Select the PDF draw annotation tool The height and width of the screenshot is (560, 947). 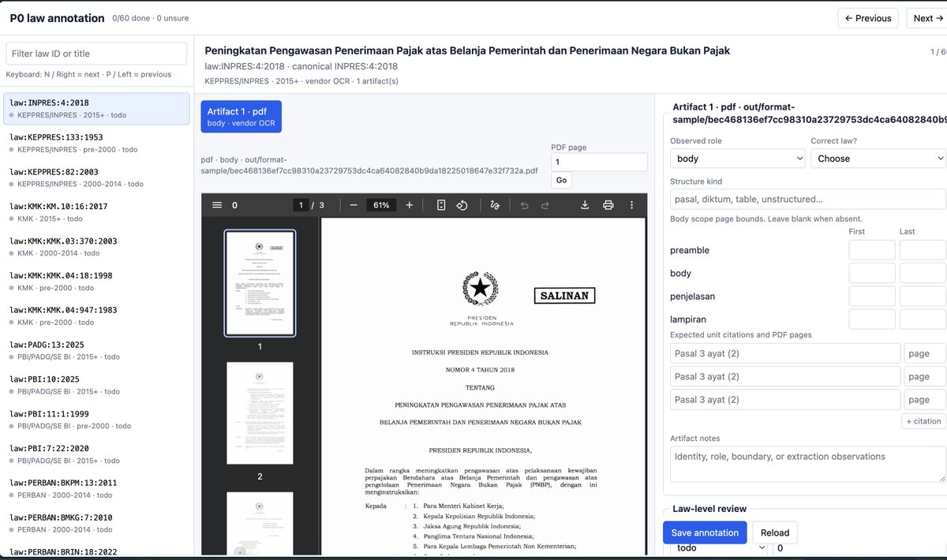tap(495, 205)
